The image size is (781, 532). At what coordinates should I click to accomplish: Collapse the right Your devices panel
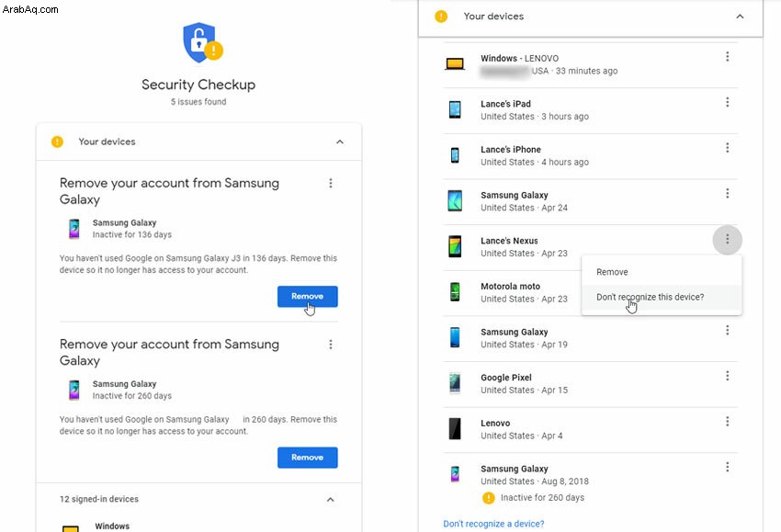[740, 17]
